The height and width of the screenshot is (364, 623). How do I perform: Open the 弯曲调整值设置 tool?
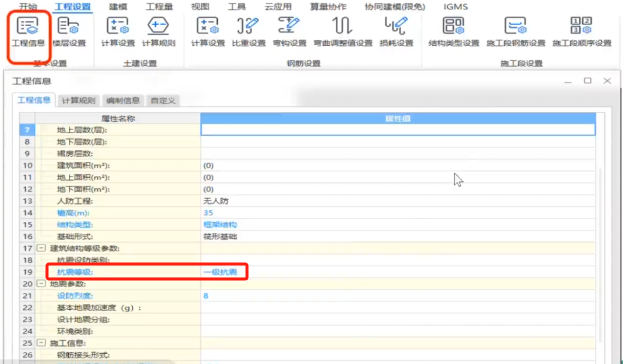coord(343,32)
